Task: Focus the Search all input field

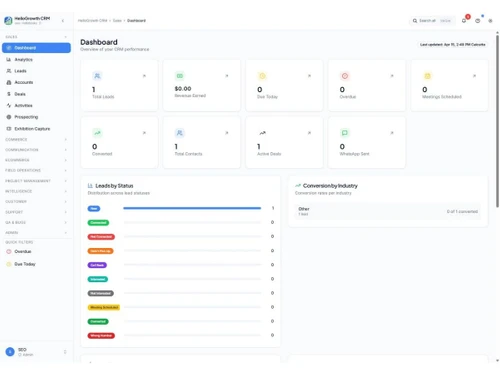Action: point(432,21)
